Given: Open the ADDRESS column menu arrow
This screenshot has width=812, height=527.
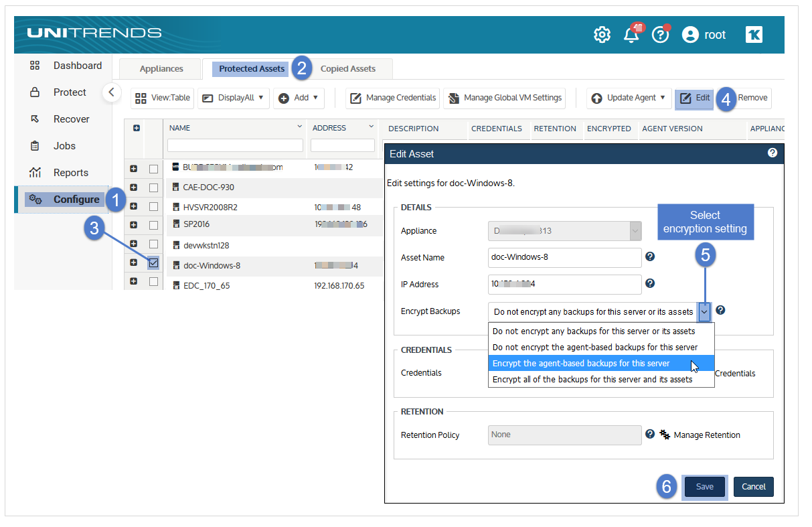Looking at the screenshot, I should click(371, 127).
